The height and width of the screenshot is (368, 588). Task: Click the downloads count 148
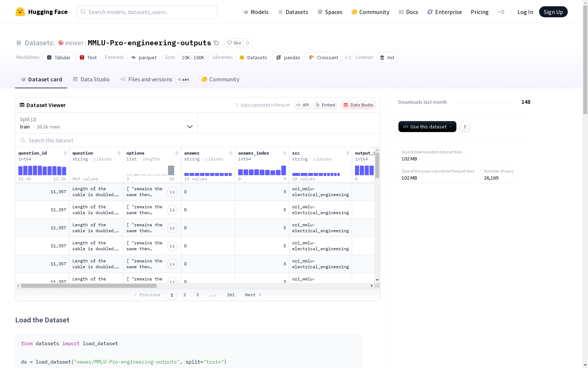tap(526, 102)
